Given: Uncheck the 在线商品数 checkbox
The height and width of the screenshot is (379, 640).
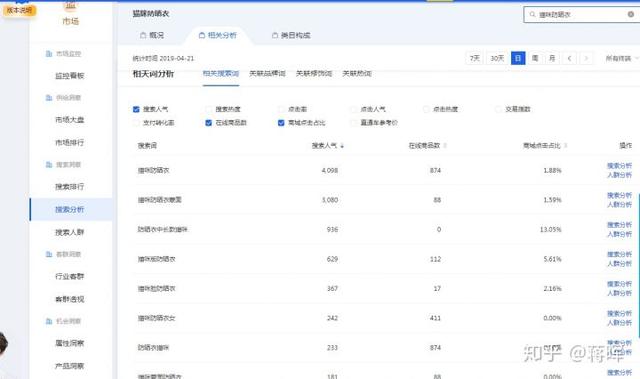Looking at the screenshot, I should (209, 123).
